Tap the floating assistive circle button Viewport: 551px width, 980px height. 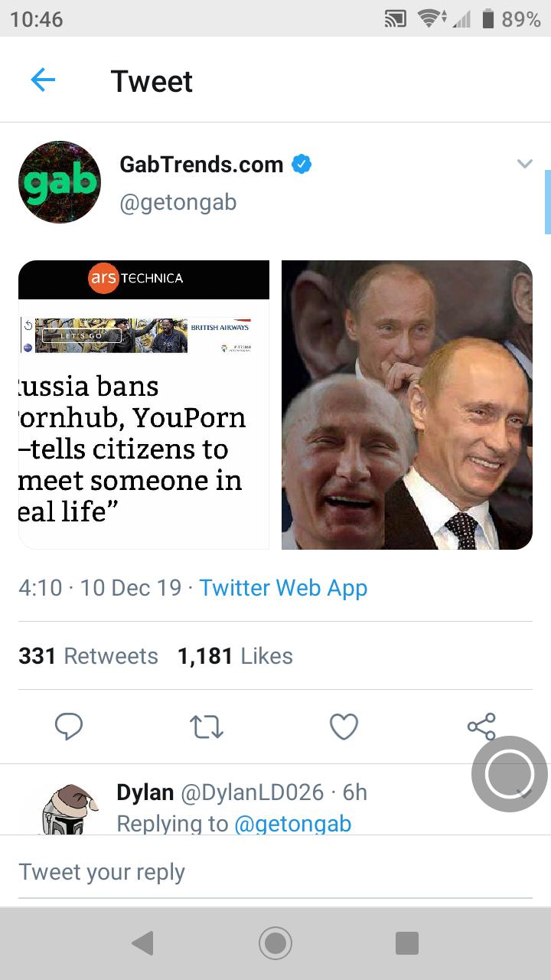pos(509,774)
